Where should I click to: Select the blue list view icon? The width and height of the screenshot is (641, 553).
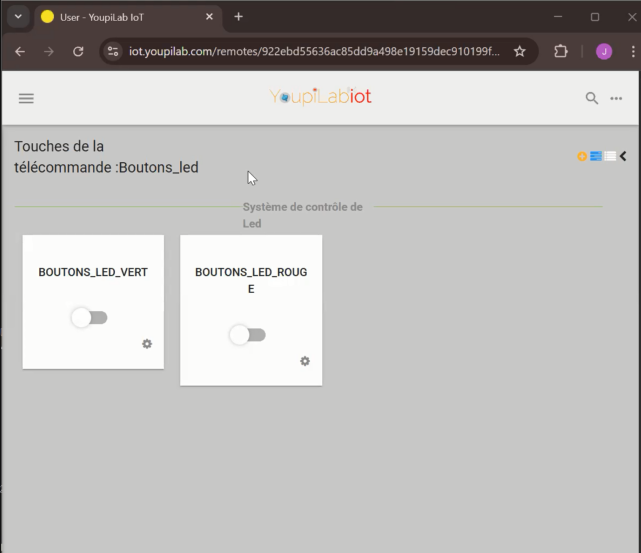pos(596,156)
